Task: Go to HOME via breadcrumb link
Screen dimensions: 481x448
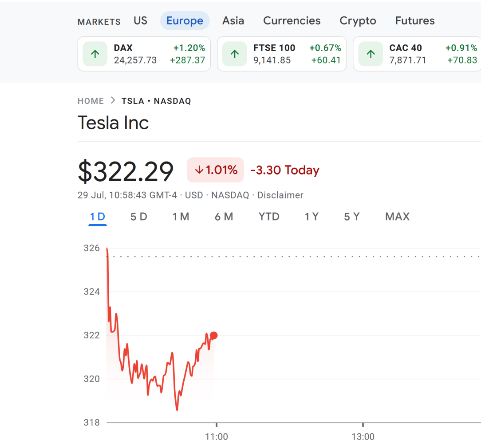Action: [91, 101]
